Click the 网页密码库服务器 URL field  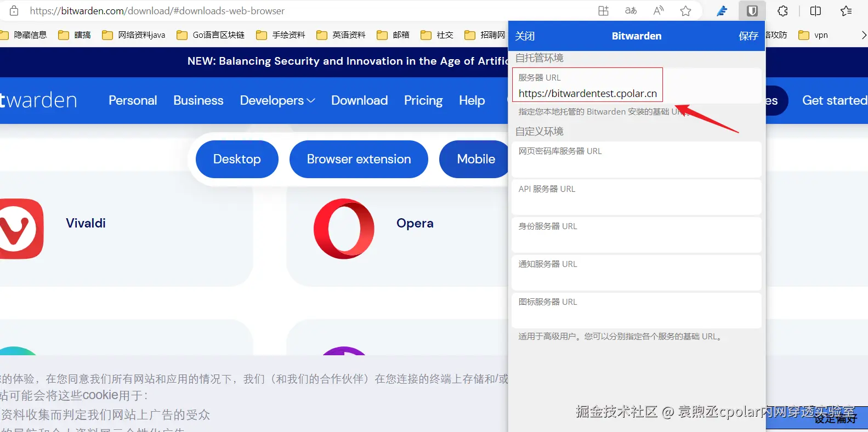636,160
